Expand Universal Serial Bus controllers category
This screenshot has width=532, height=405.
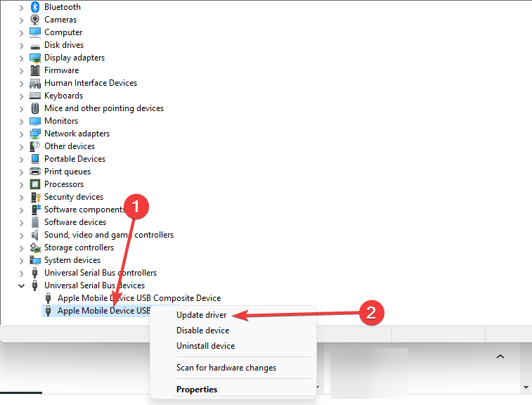[x=21, y=274]
